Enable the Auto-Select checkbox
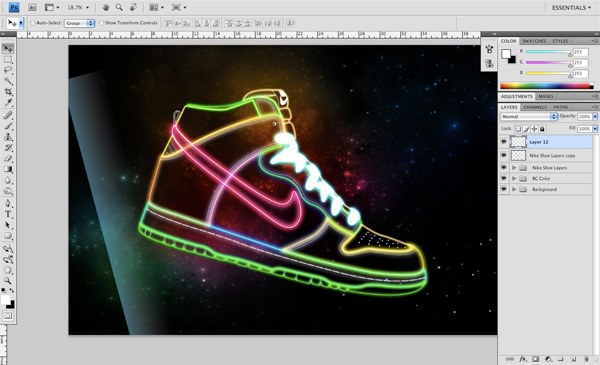The image size is (600, 365). [33, 23]
